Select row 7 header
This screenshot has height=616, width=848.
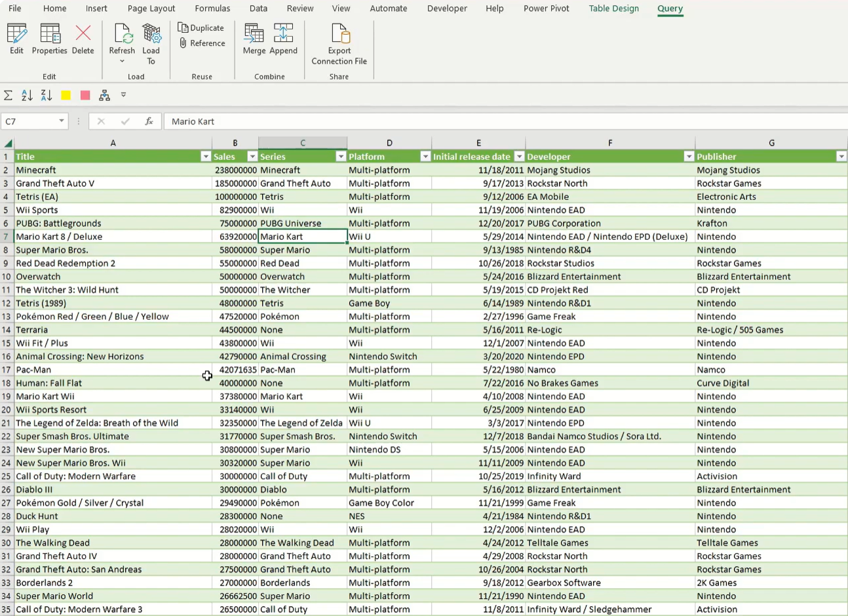click(7, 237)
